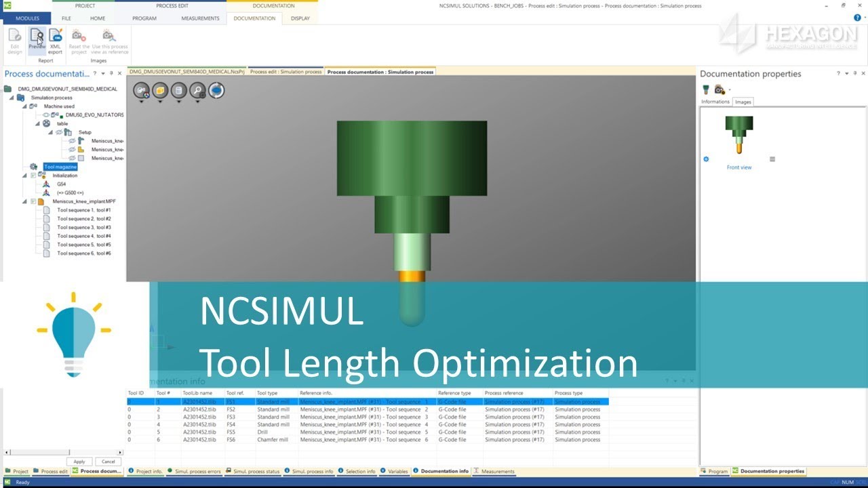Switch to the PROGRAM ribbon tab
Screen dimensions: 868x488
tap(144, 18)
